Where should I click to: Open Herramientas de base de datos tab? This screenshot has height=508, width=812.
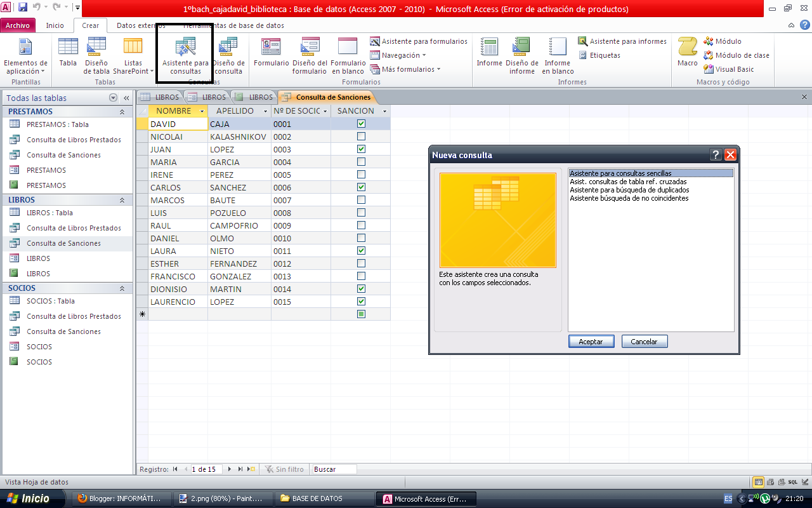tap(233, 25)
